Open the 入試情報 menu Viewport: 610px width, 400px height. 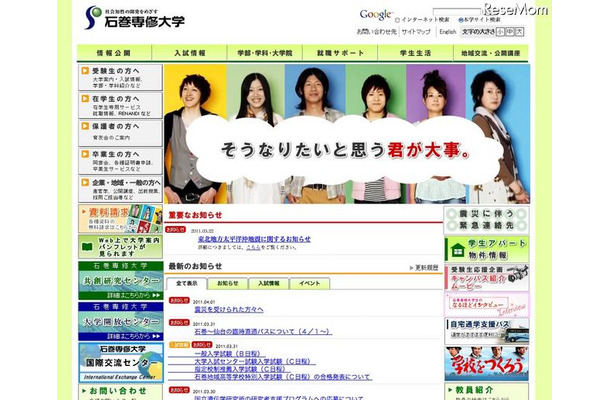(189, 53)
